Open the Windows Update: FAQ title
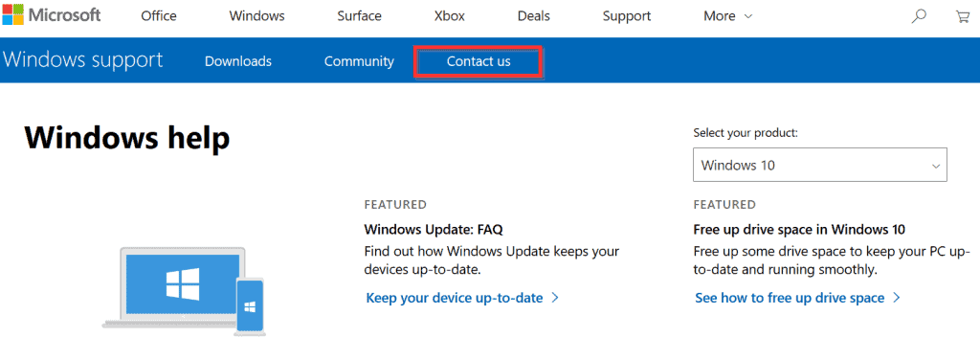 [434, 230]
